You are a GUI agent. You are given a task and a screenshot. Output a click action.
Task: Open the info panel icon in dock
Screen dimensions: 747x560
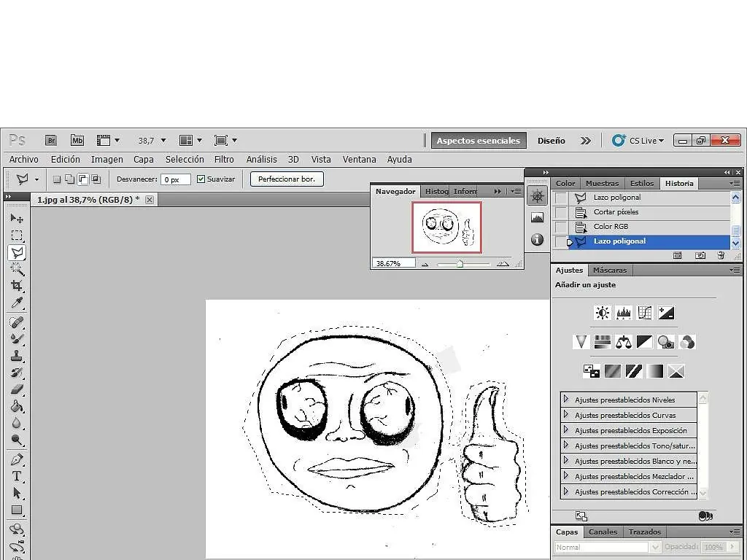tap(537, 239)
